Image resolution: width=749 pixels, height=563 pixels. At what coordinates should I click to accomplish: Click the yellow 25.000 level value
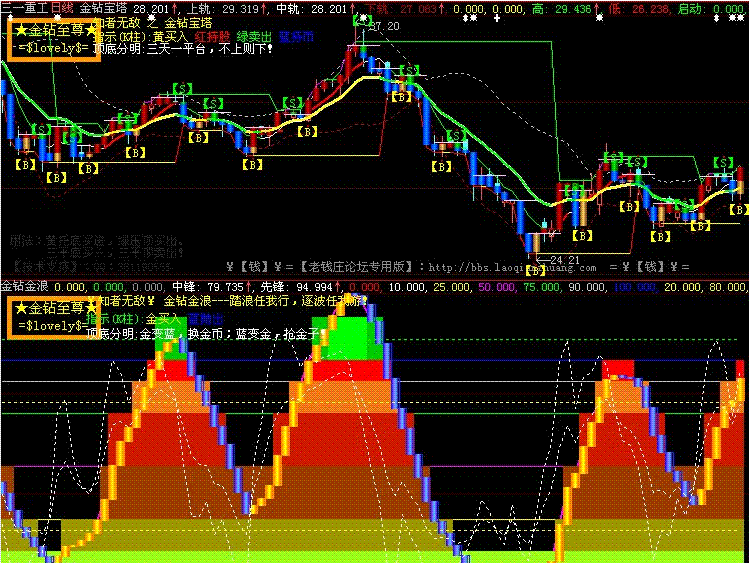pos(451,287)
